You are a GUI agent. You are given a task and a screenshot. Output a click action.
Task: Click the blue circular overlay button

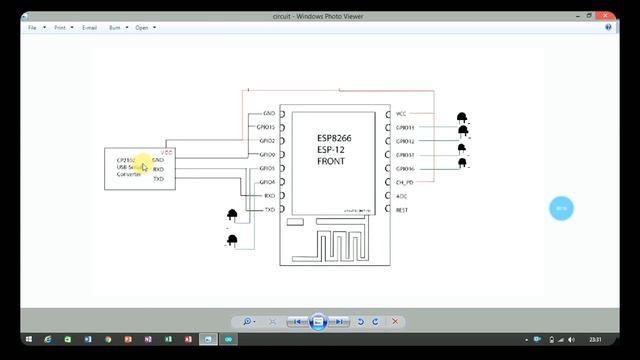(561, 208)
